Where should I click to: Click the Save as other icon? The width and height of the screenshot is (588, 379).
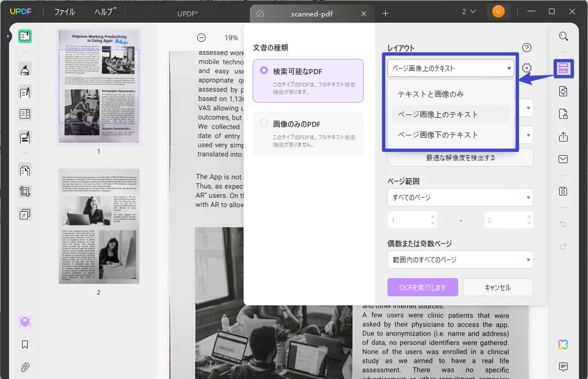(563, 191)
